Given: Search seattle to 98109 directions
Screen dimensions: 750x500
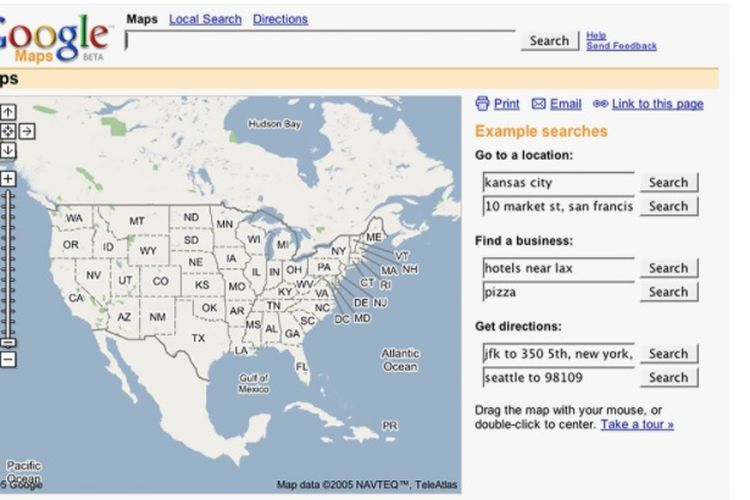Looking at the screenshot, I should click(669, 378).
